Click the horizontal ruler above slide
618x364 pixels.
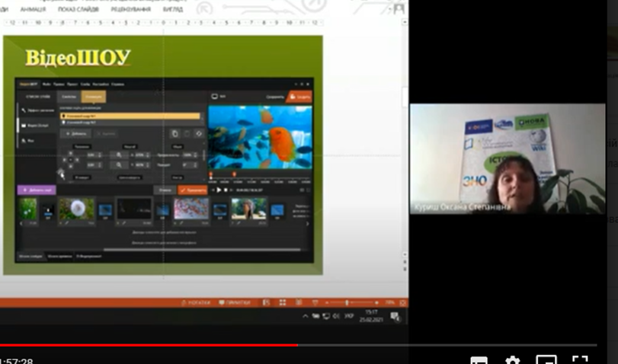164,23
